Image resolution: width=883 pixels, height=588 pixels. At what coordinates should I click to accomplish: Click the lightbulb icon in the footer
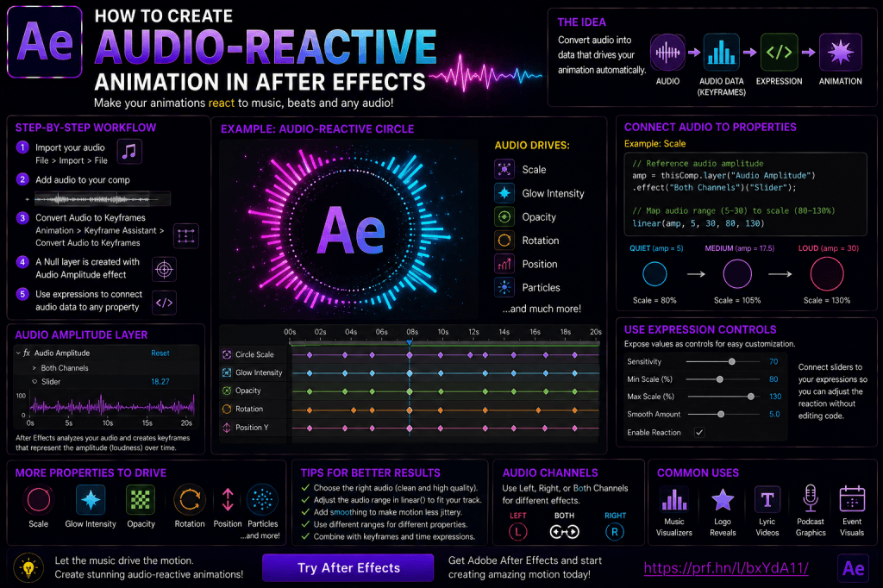point(28,567)
